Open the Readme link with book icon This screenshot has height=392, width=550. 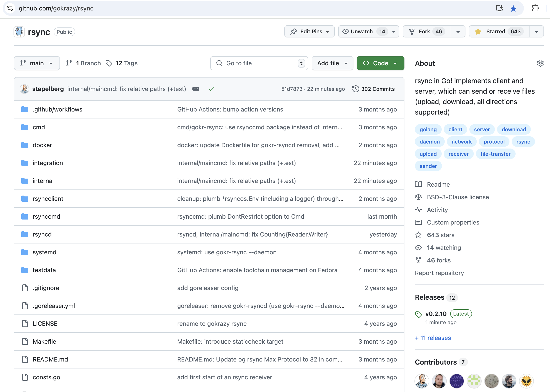[432, 184]
